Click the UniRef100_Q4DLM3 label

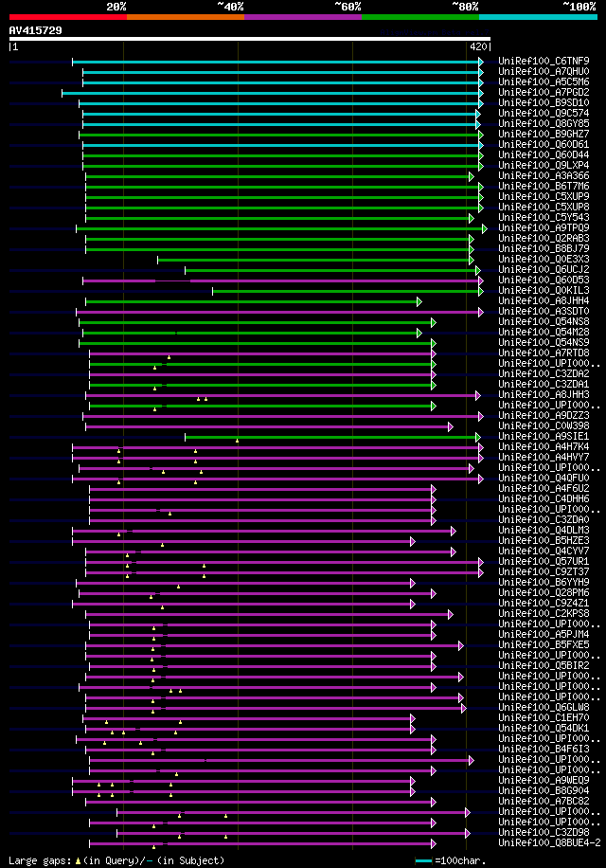pos(544,530)
